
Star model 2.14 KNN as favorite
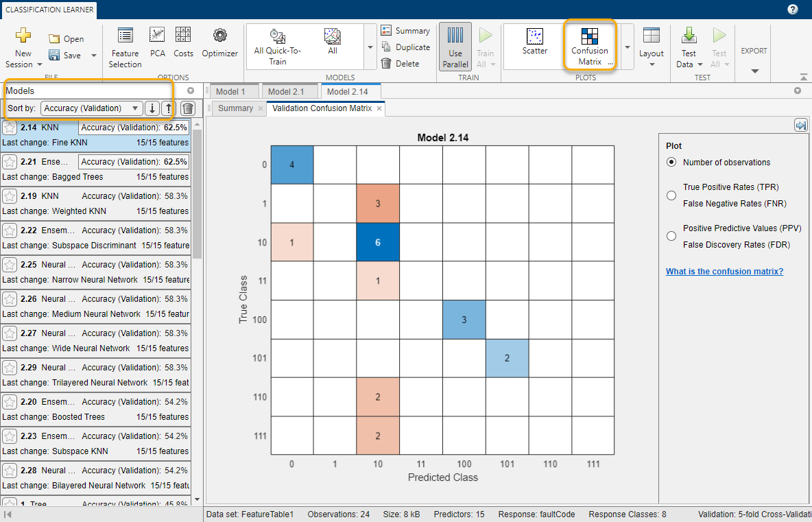10,128
